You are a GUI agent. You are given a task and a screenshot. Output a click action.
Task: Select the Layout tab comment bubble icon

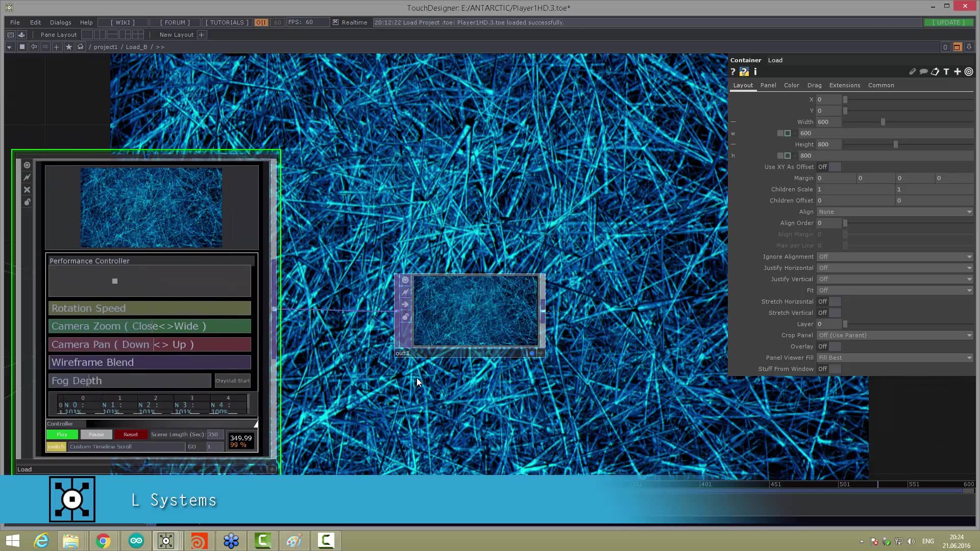[x=924, y=71]
